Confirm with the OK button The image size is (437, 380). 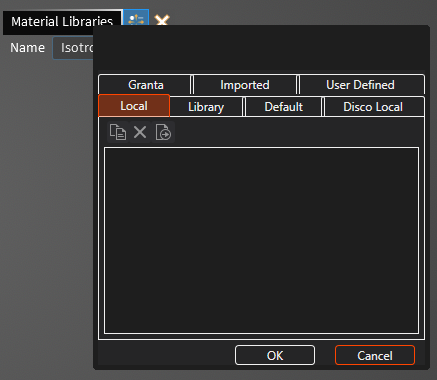pos(275,355)
